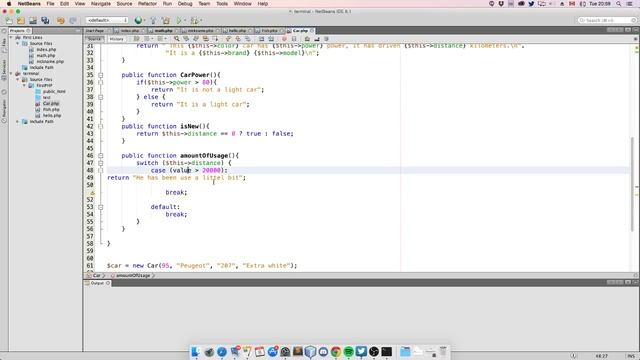
Task: Select the Output panel tab
Action: point(97,283)
